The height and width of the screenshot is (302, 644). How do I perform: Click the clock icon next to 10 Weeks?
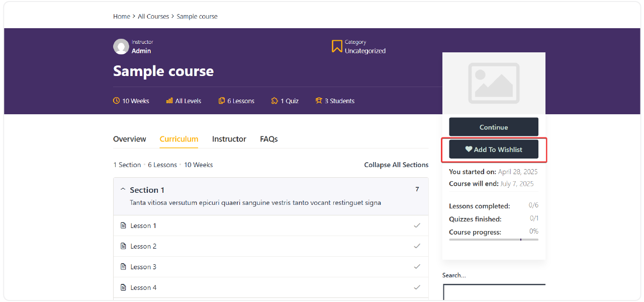[x=116, y=101]
